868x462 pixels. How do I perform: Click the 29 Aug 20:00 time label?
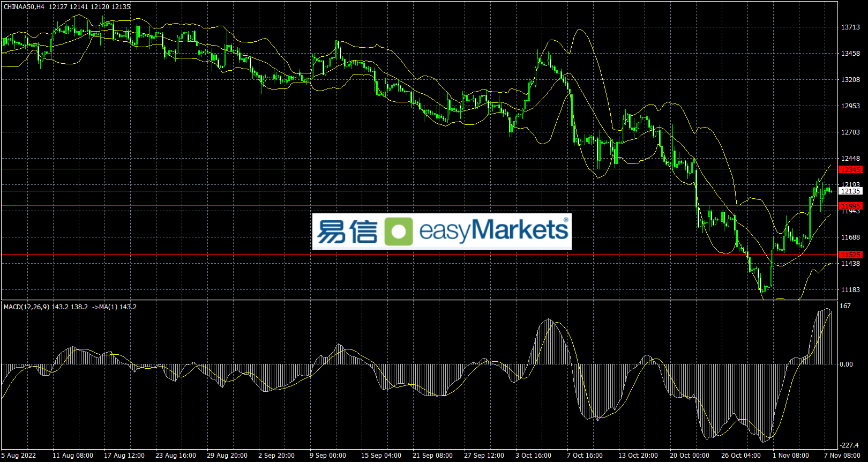click(227, 456)
